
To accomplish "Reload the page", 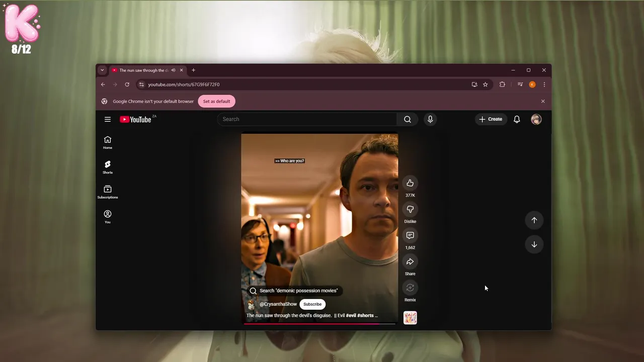I will (127, 84).
